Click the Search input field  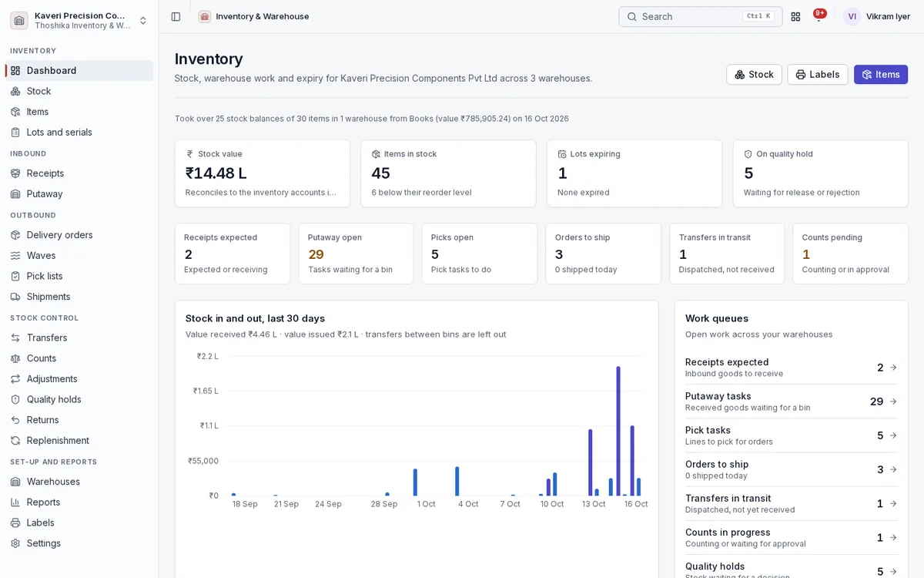(700, 16)
